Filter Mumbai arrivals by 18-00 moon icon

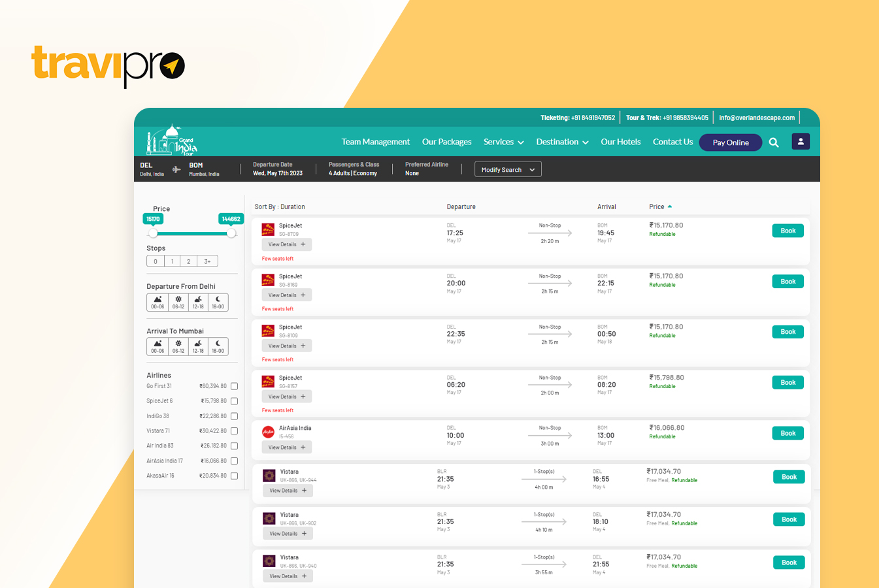click(x=218, y=346)
